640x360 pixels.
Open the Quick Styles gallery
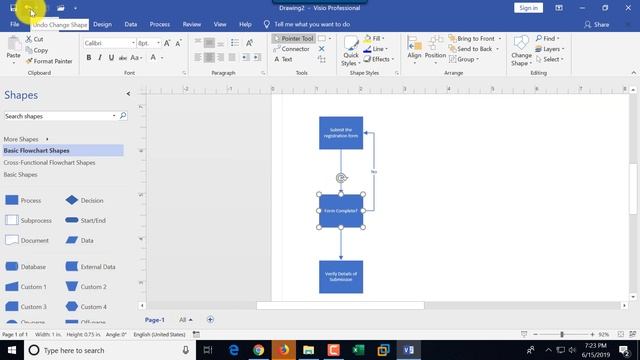click(351, 51)
